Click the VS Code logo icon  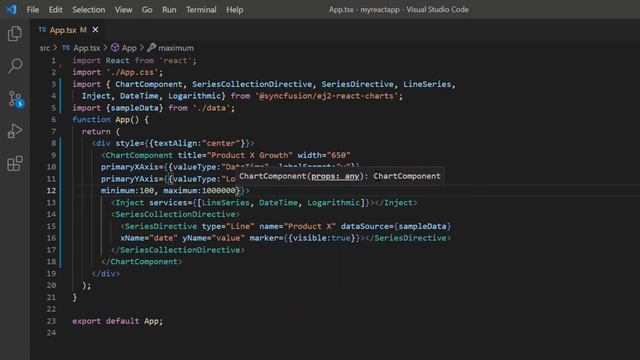tap(11, 9)
